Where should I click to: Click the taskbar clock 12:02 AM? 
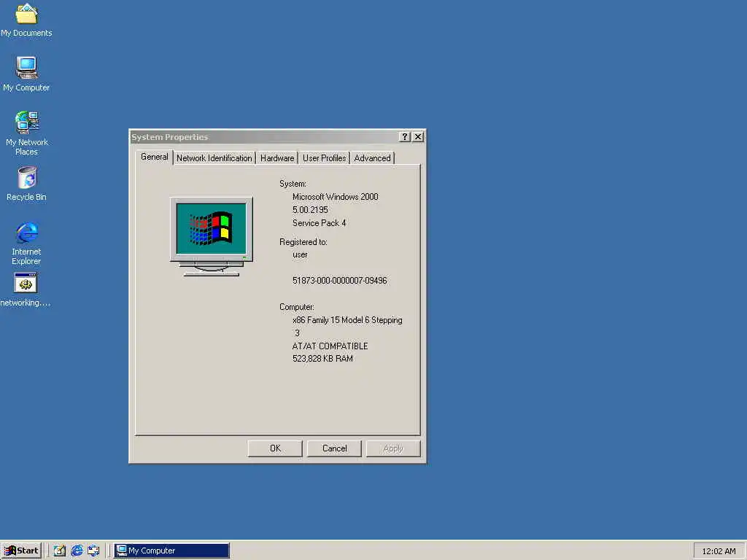click(719, 551)
